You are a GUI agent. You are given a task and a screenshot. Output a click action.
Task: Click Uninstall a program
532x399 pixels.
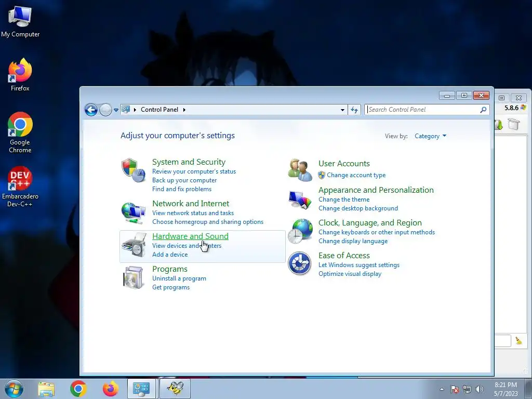coord(179,278)
